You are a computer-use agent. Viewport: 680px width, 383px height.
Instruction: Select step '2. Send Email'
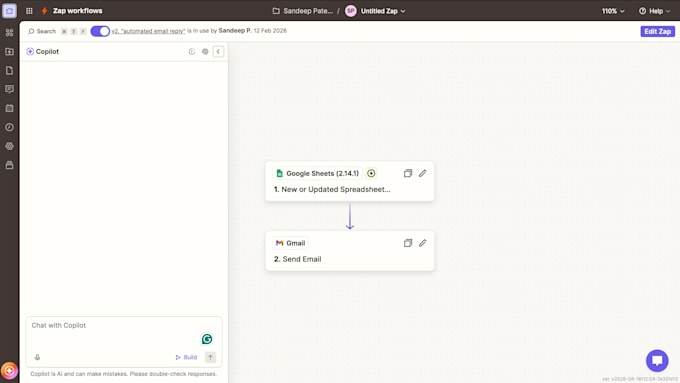298,259
